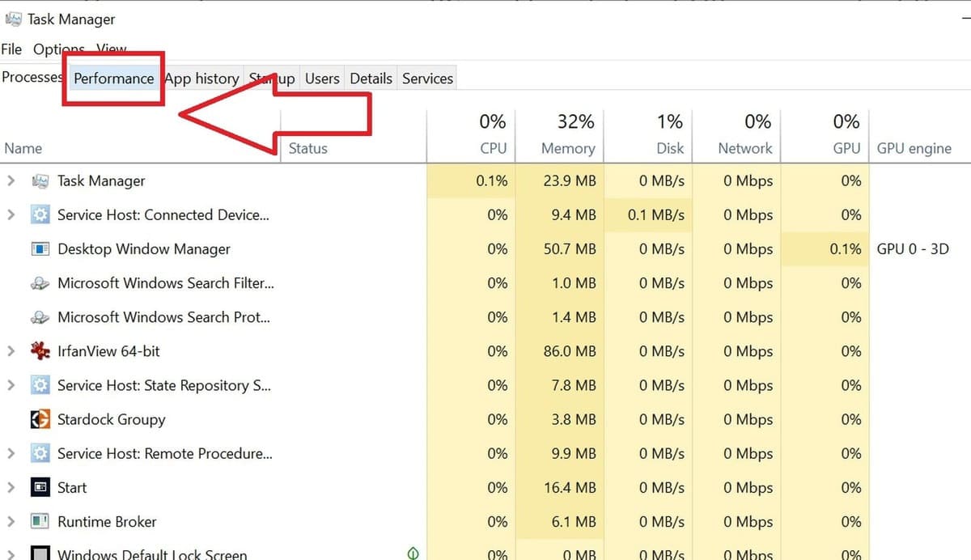Click the Task Manager process row icon
This screenshot has height=560, width=971.
pos(40,181)
